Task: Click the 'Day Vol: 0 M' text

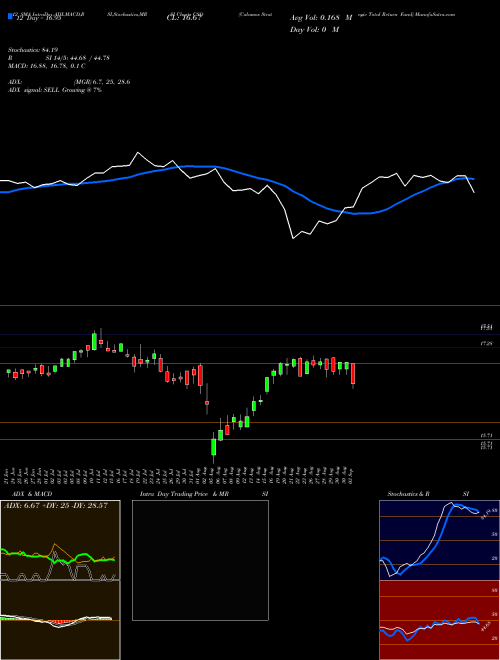Action: coord(314,30)
